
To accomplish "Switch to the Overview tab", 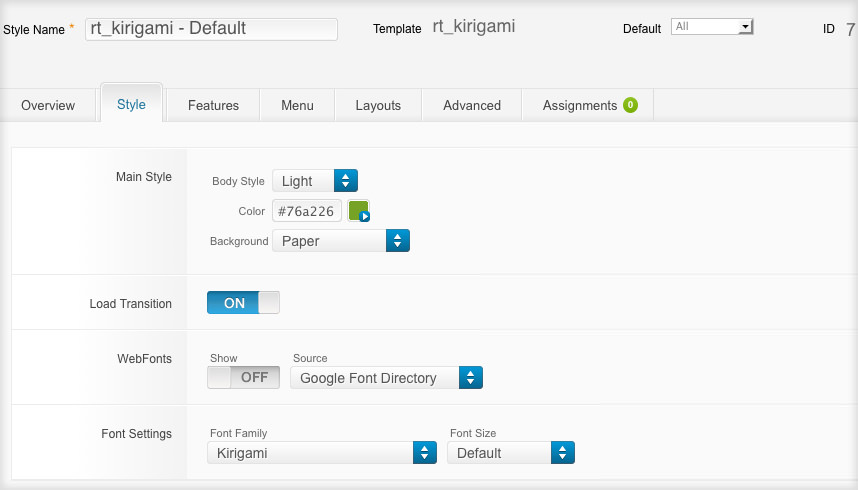I will coord(48,105).
